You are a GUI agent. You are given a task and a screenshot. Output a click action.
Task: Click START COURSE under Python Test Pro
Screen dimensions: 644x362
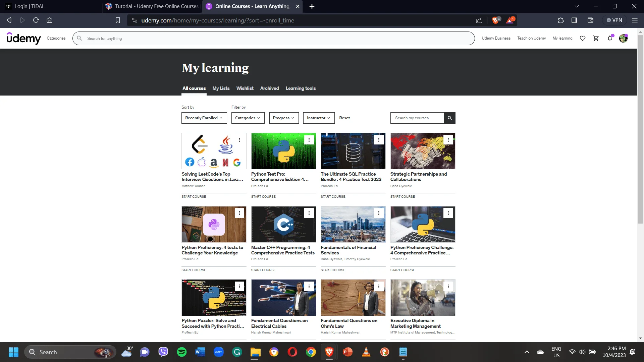click(x=263, y=197)
